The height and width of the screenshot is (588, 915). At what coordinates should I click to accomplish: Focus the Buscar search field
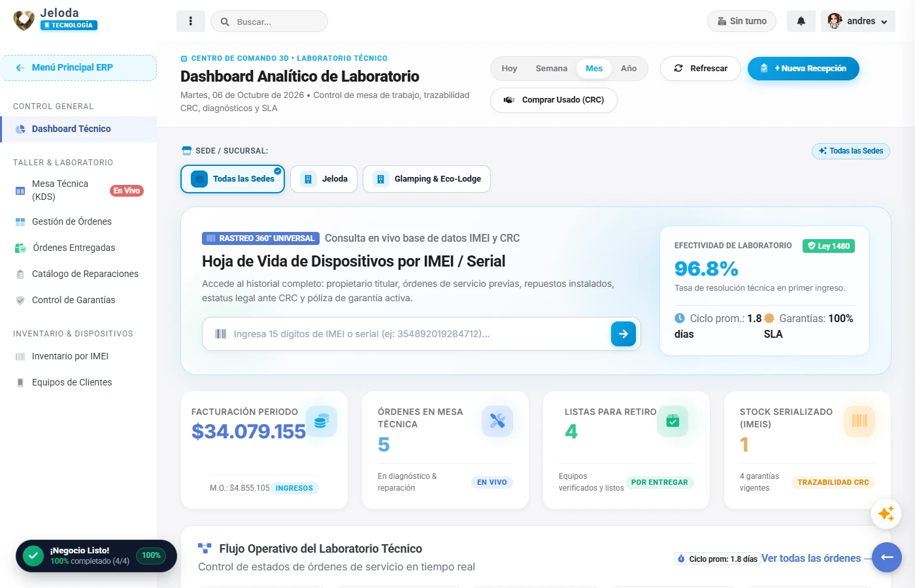point(269,22)
